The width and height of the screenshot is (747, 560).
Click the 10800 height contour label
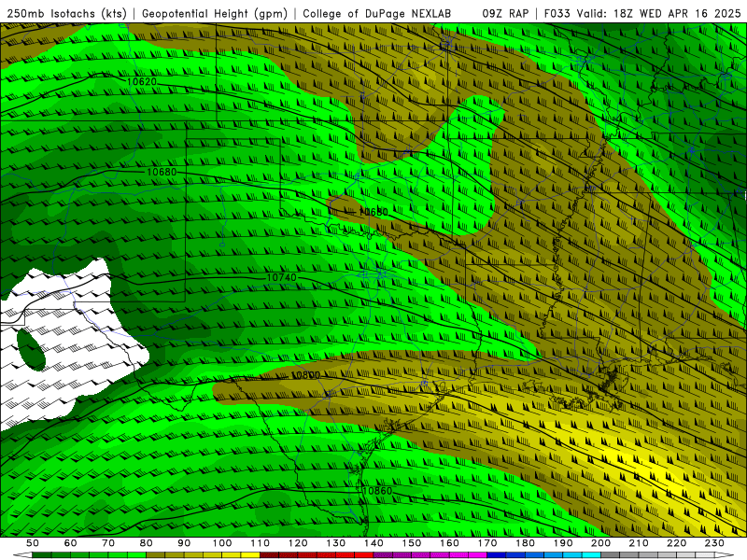pyautogui.click(x=305, y=375)
